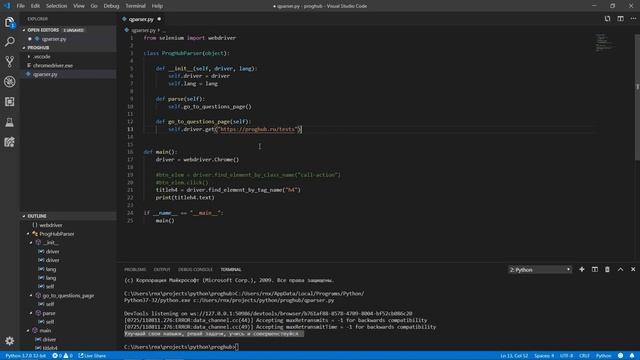Screen dimensions: 640x360
Task: Select qparser.py in the PROGHUB tree
Action: click(x=45, y=74)
